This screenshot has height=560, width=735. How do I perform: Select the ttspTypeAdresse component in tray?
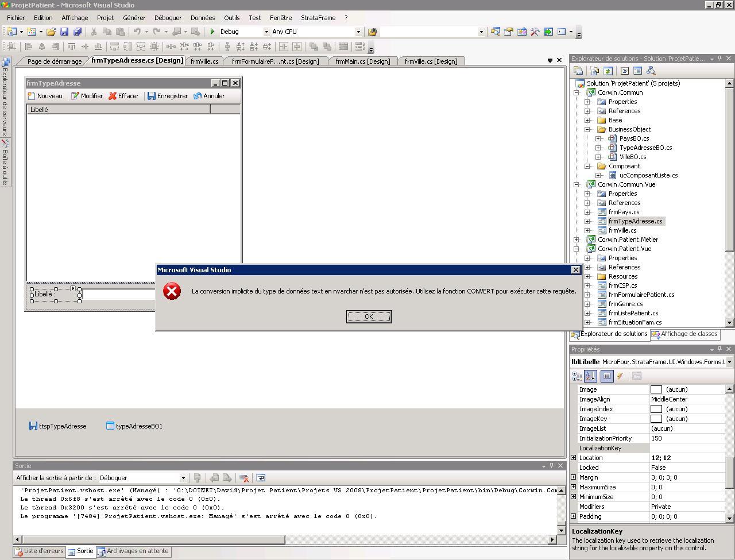point(57,426)
